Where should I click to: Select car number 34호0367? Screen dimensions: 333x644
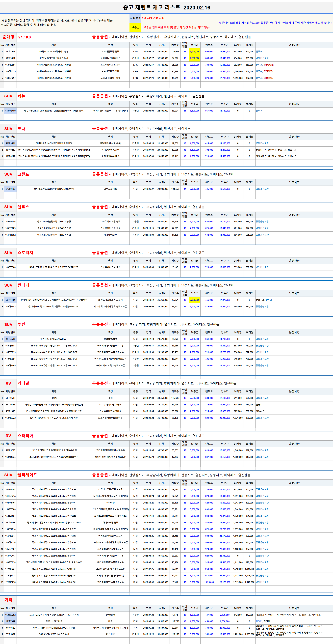click(10, 523)
